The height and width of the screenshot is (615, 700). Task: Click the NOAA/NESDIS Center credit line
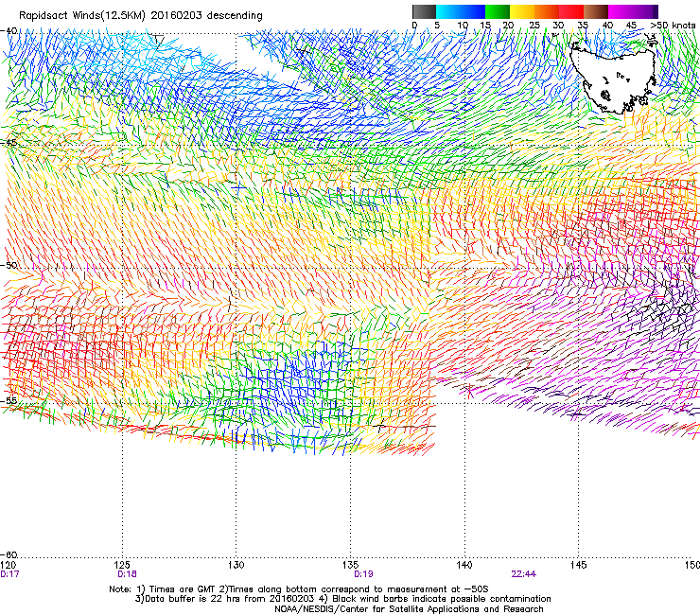[x=409, y=609]
